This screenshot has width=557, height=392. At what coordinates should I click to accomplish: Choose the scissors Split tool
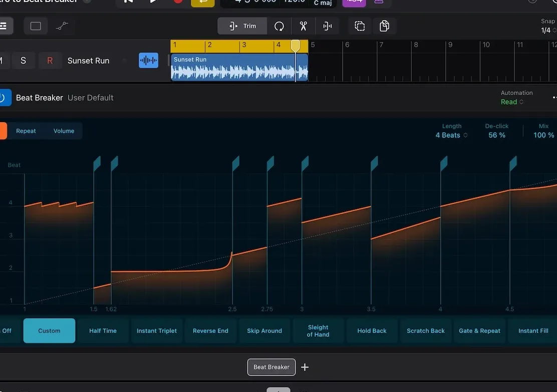point(304,26)
